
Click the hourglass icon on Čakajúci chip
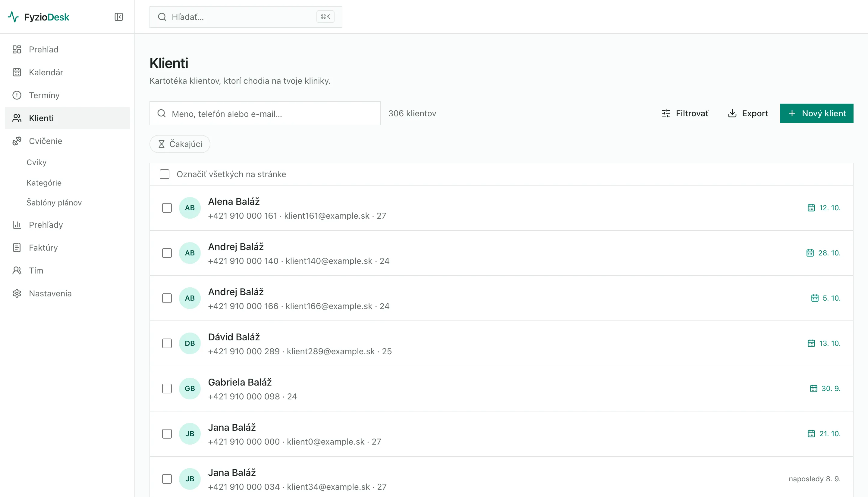162,144
